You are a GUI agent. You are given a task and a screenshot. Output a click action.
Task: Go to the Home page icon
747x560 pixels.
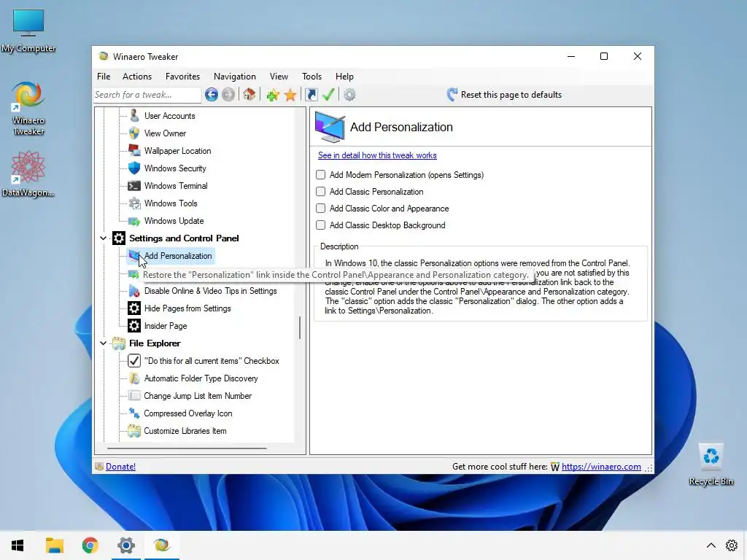pyautogui.click(x=249, y=95)
